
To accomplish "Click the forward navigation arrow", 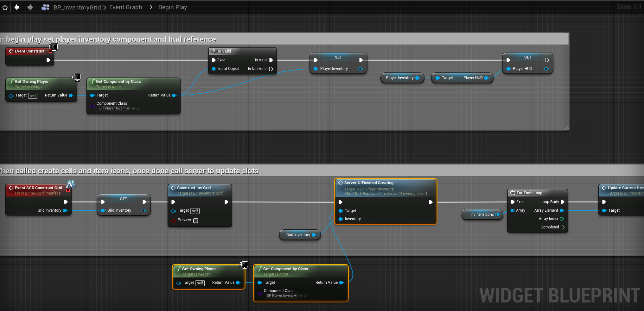I will [30, 7].
